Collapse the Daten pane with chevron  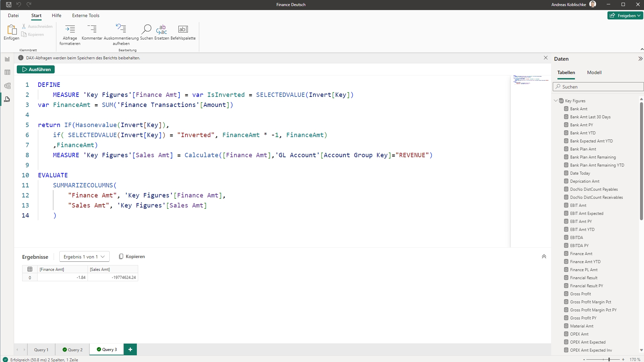(x=640, y=59)
